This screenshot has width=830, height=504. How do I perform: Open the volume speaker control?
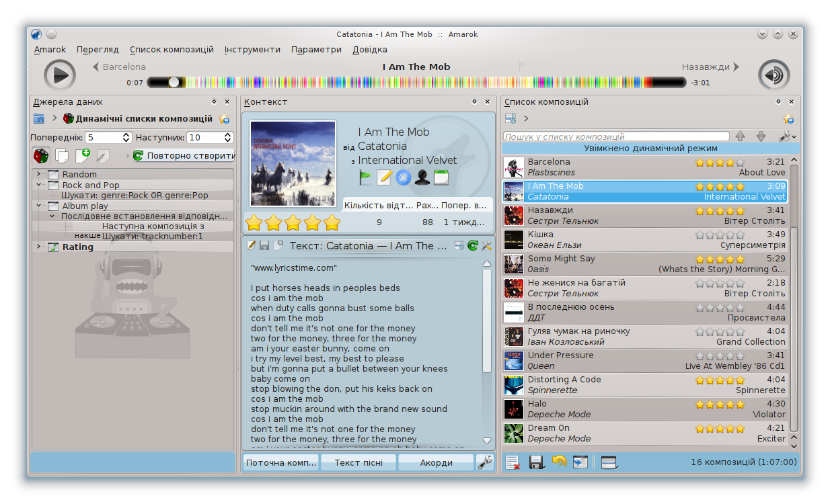point(774,75)
